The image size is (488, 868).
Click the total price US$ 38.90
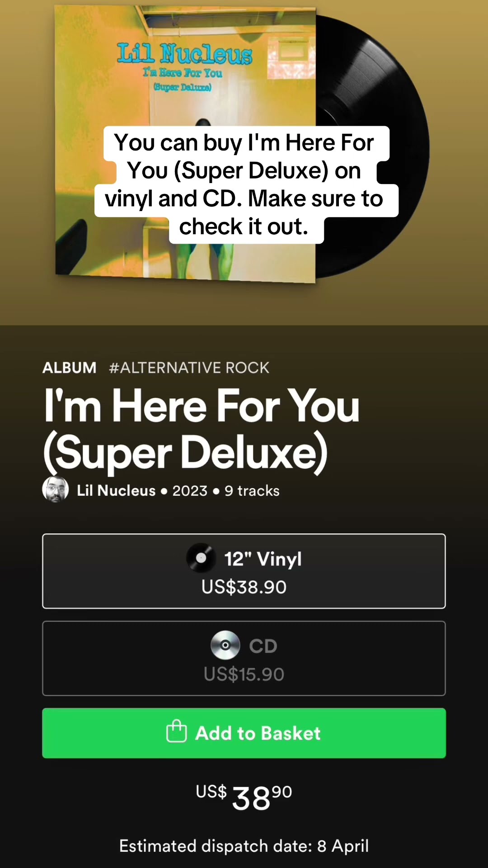(244, 797)
